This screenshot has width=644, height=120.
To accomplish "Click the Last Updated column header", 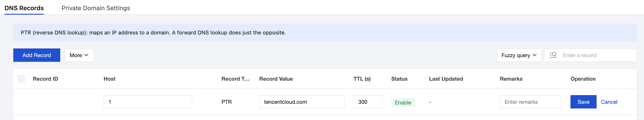I will point(446,79).
